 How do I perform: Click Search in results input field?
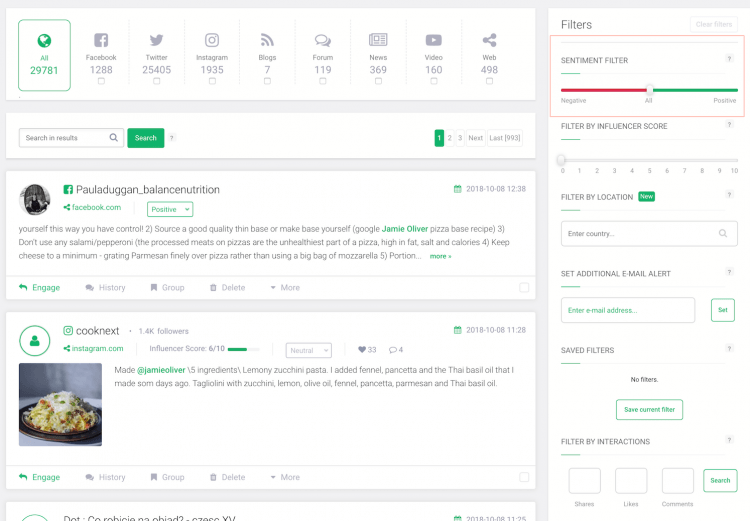tap(71, 138)
